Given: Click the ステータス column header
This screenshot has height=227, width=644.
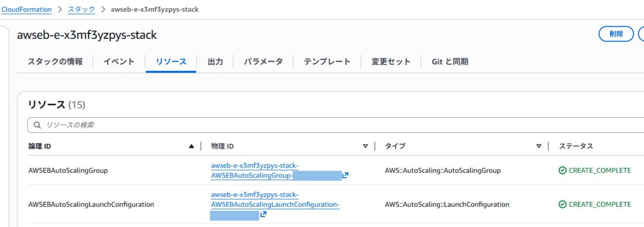Looking at the screenshot, I should click(576, 146).
